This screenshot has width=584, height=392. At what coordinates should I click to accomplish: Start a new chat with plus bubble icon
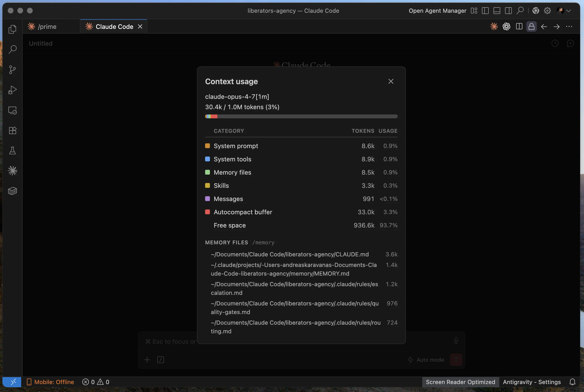[x=570, y=44]
